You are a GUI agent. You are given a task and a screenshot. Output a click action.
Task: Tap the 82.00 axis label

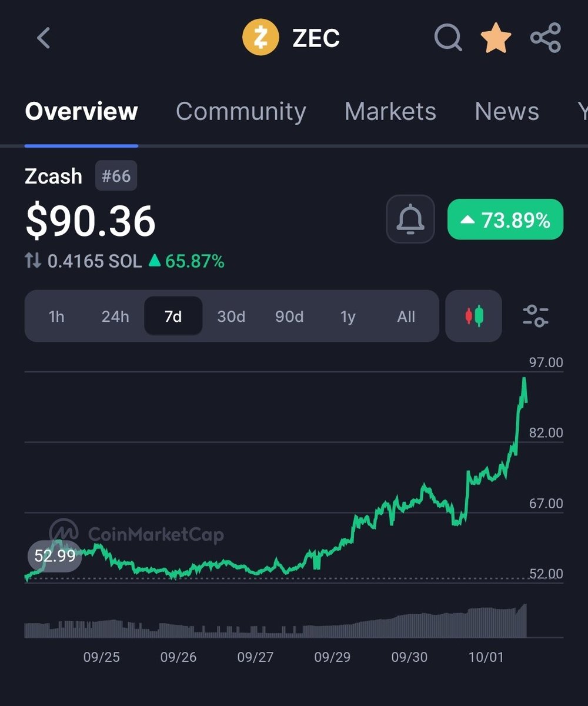(546, 433)
